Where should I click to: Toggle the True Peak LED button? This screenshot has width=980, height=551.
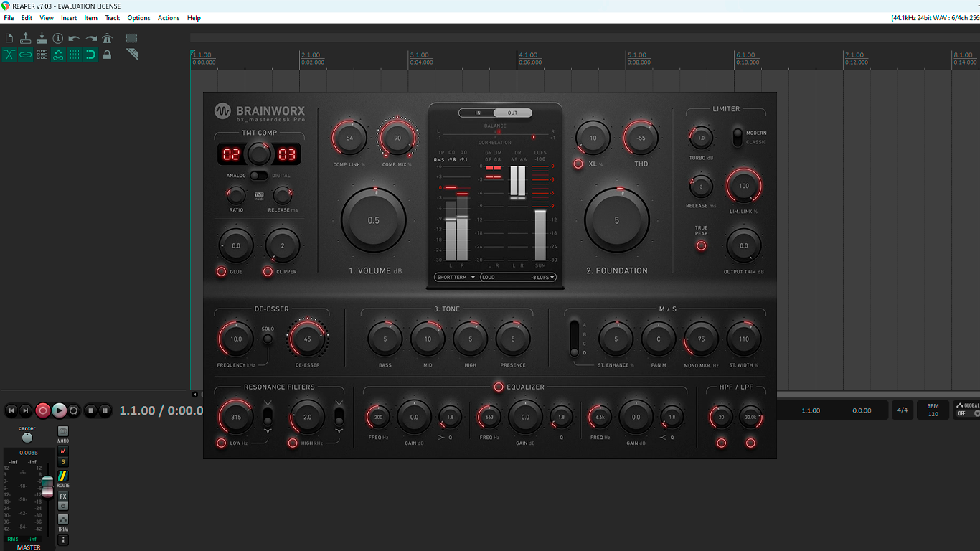pos(701,245)
